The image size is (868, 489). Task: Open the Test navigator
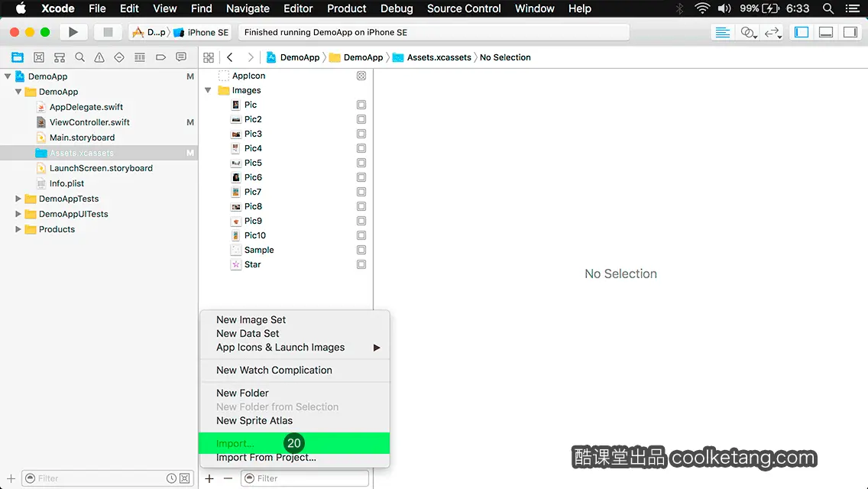[119, 57]
